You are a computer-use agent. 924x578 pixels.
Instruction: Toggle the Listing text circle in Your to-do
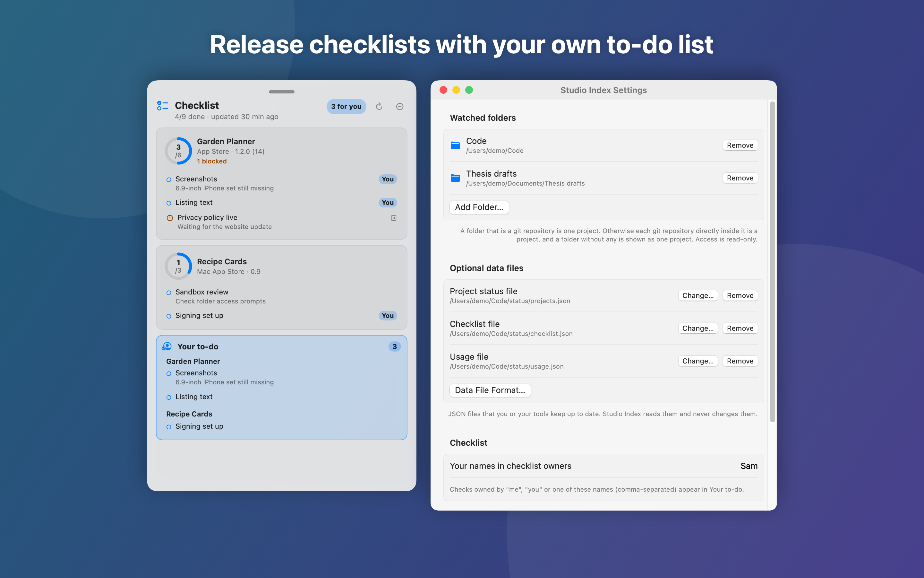[169, 398]
